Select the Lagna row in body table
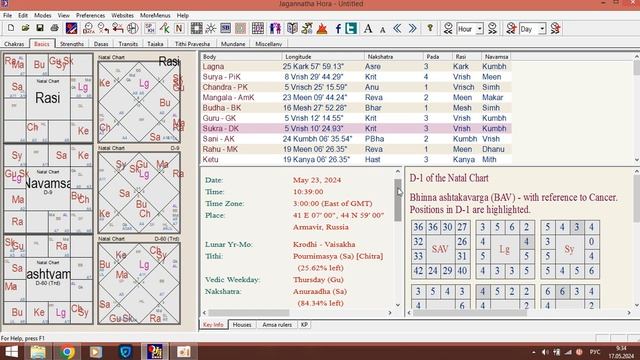640x360 pixels. pyautogui.click(x=356, y=67)
